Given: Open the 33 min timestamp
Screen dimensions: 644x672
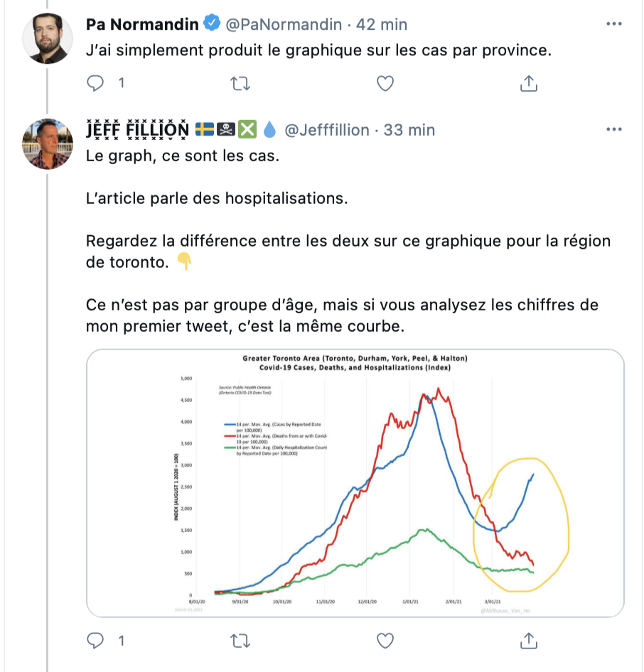Looking at the screenshot, I should (409, 130).
